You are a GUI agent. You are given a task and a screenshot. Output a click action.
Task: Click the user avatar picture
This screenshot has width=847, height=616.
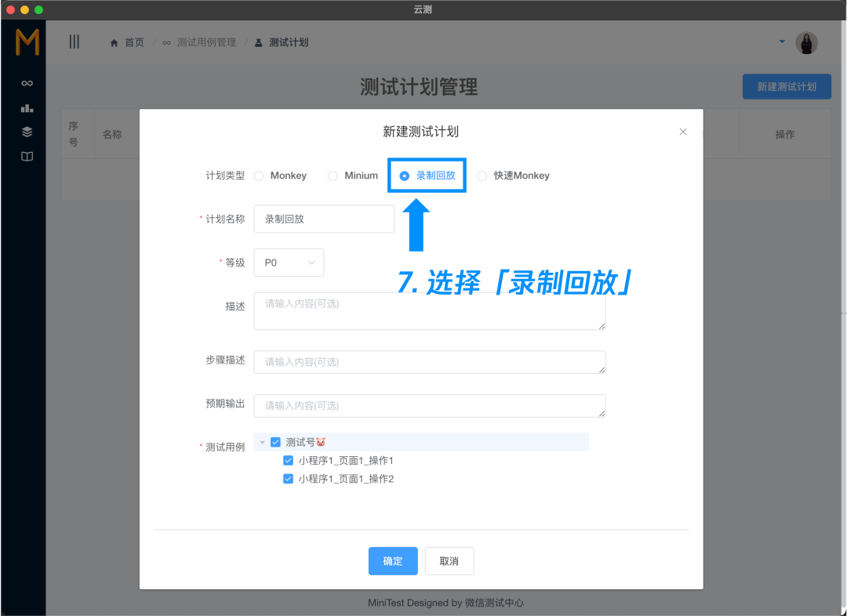pos(806,42)
